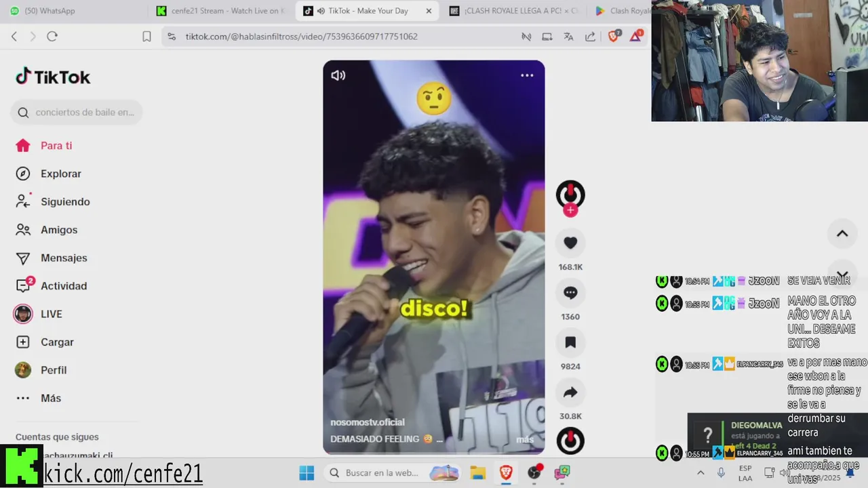This screenshot has height=488, width=868.
Task: Open OBS Studio from the taskbar
Action: pos(534,472)
